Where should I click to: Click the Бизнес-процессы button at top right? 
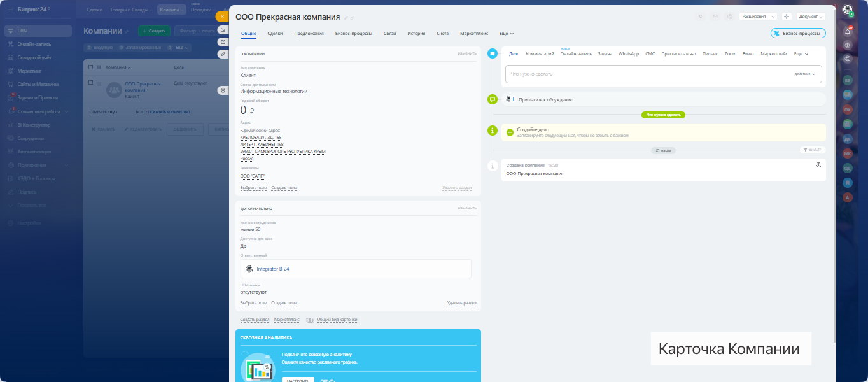tap(798, 34)
